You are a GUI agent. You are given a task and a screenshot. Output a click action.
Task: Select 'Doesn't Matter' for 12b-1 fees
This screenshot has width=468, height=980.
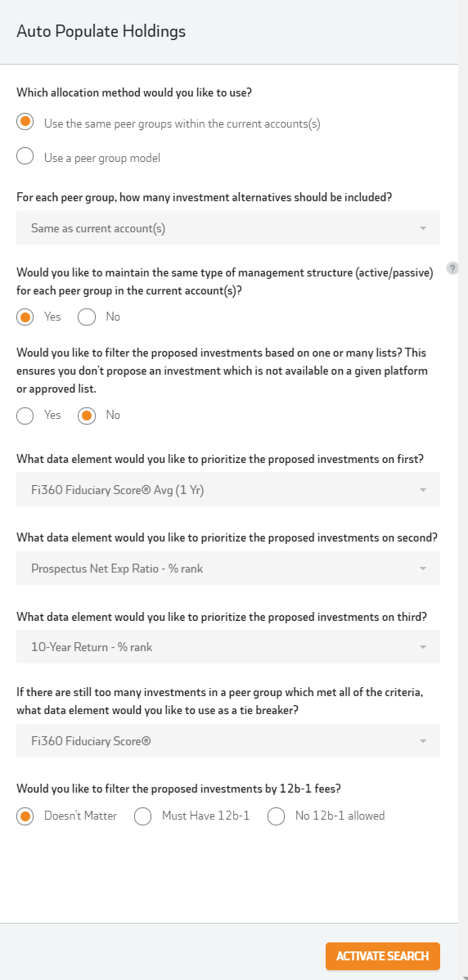[25, 816]
